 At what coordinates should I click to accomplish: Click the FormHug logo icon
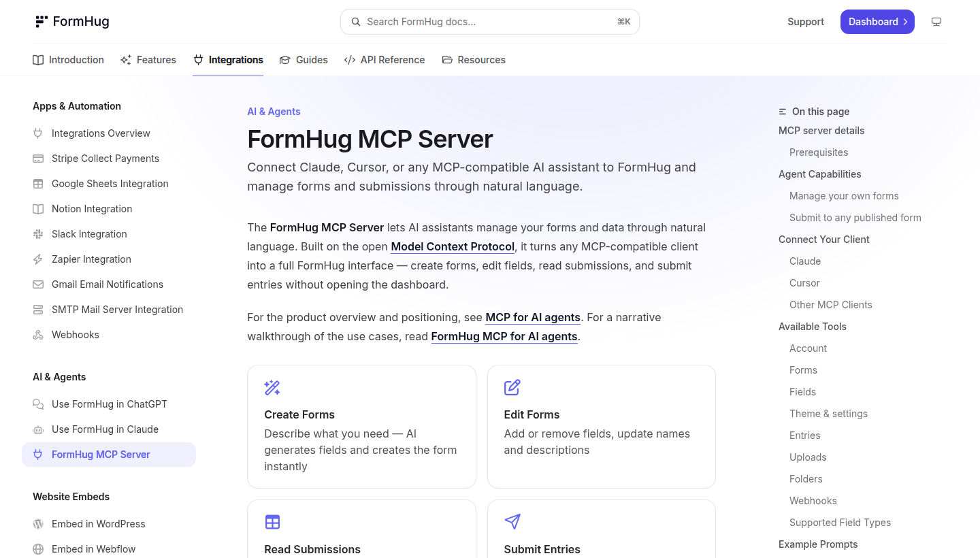(42, 22)
